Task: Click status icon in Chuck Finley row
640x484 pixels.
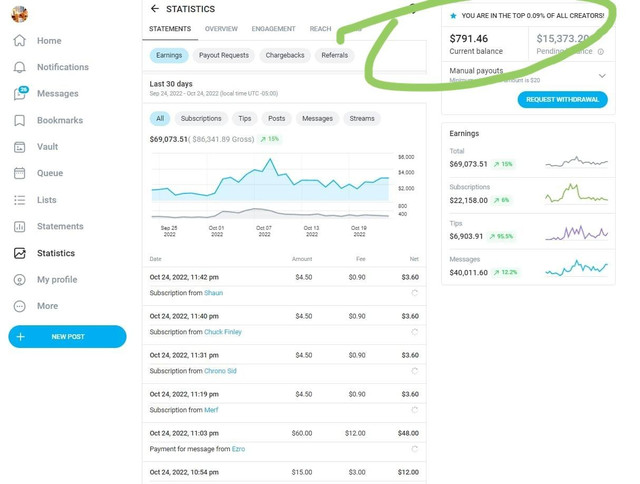Action: [414, 332]
